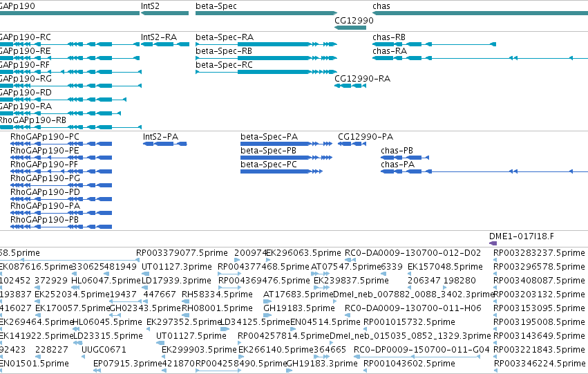Select EST RP003296578.5prime
This screenshot has height=374, width=588.
click(539, 267)
